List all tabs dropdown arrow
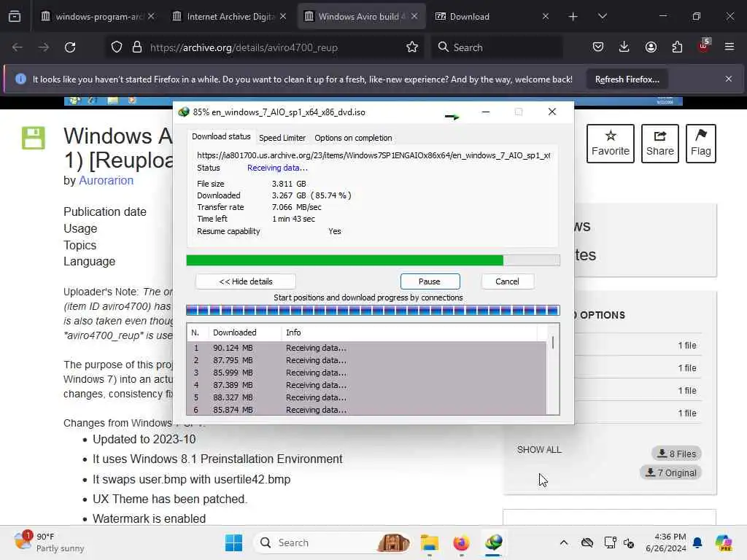The height and width of the screenshot is (560, 747). tap(602, 16)
